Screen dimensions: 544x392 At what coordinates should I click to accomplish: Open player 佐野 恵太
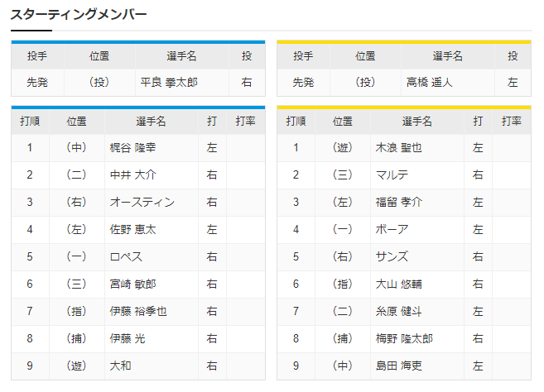[132, 229]
